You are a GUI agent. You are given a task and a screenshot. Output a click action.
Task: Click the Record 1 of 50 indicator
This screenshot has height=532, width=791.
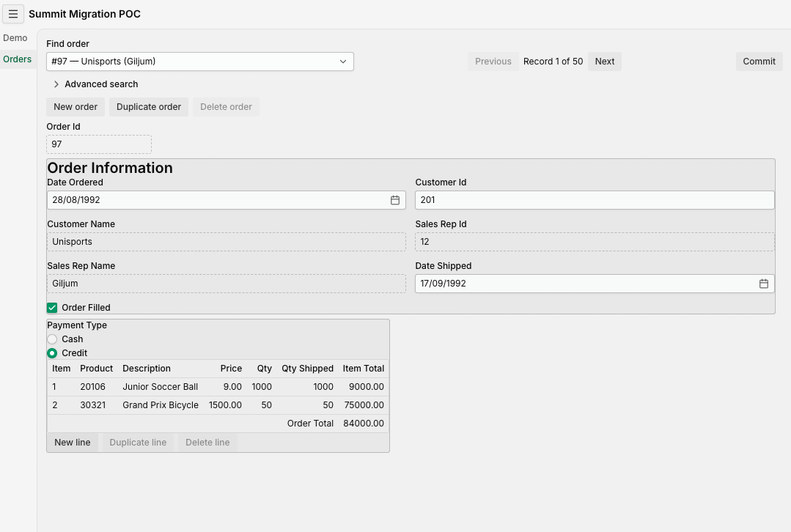553,62
